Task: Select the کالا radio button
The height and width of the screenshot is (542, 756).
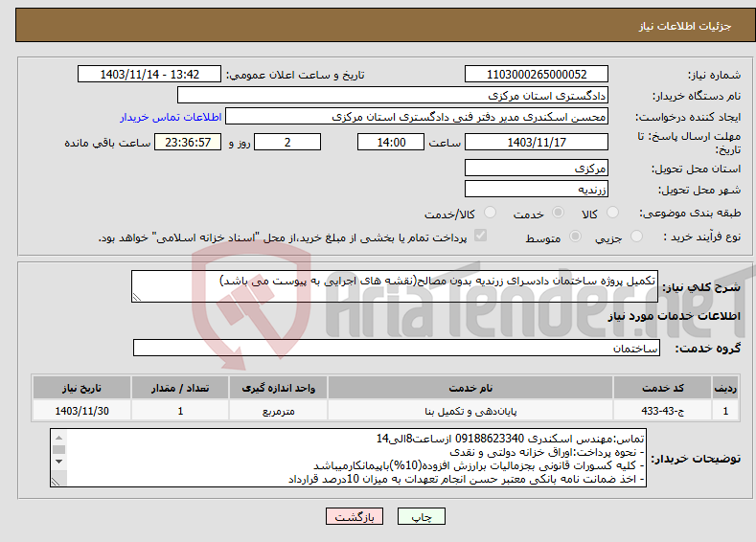Action: coord(612,212)
